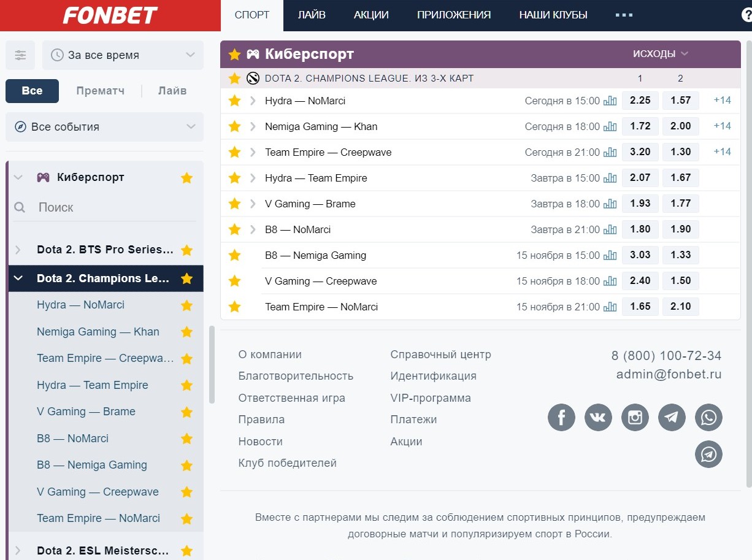Expand Dota 2. BTS Pro Series in sidebar
This screenshot has height=560, width=752.
18,250
